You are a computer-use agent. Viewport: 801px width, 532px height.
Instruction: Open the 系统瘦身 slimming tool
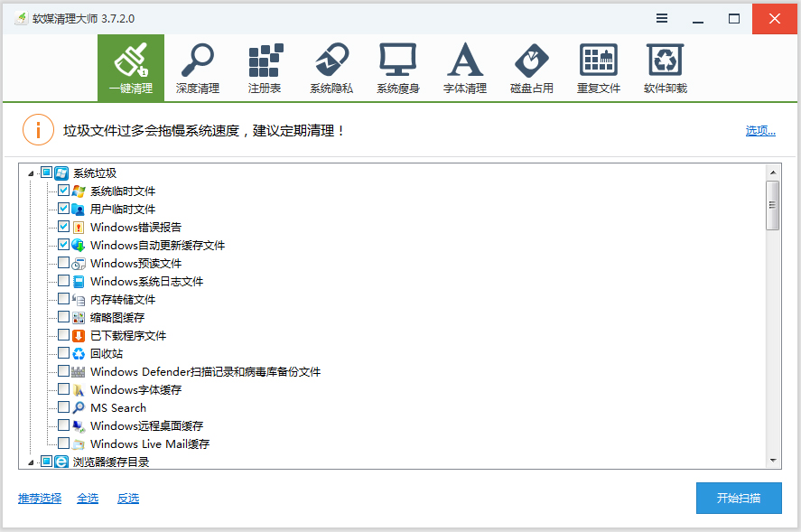397,68
